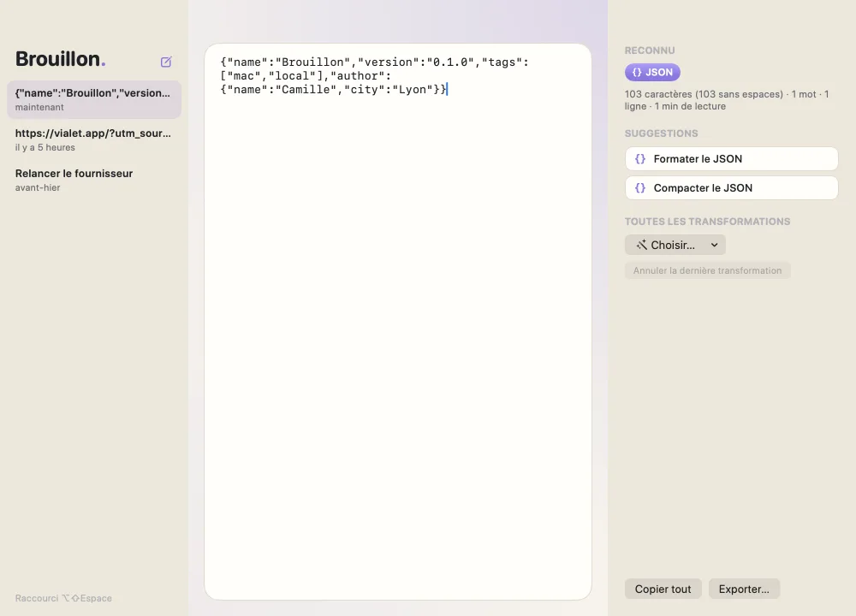Click the 'avant-hier' timestamp
Viewport: 856px width, 616px height.
pos(38,187)
